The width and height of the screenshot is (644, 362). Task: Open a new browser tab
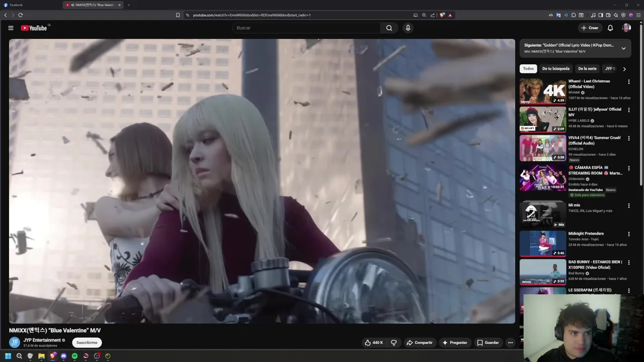pos(128,5)
